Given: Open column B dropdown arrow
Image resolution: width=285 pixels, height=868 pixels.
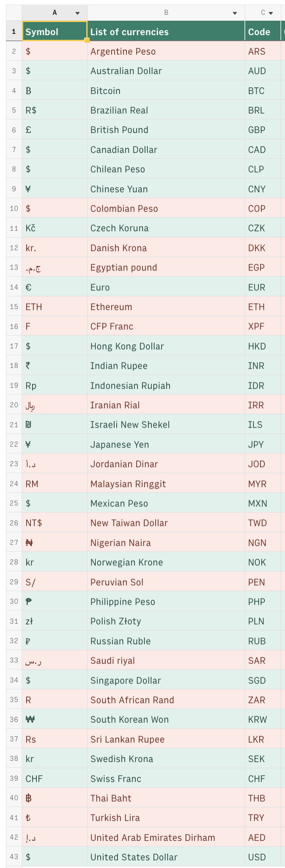Looking at the screenshot, I should pyautogui.click(x=235, y=13).
